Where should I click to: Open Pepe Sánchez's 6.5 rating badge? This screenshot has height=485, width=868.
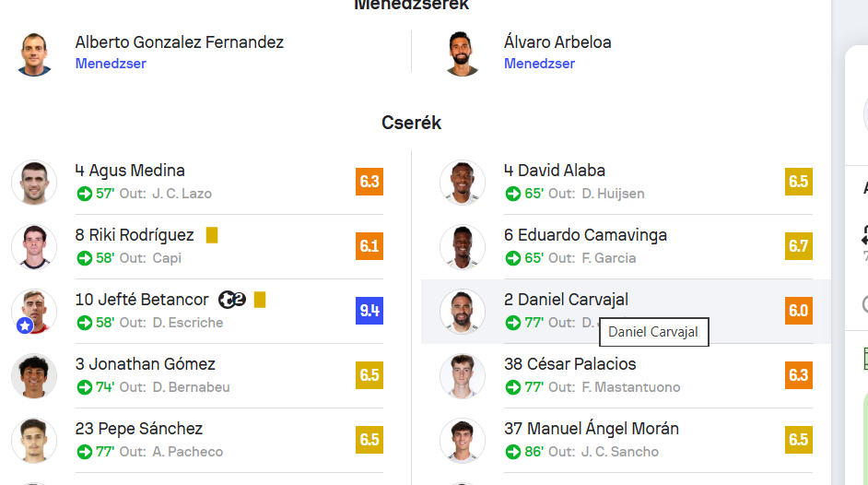(369, 440)
